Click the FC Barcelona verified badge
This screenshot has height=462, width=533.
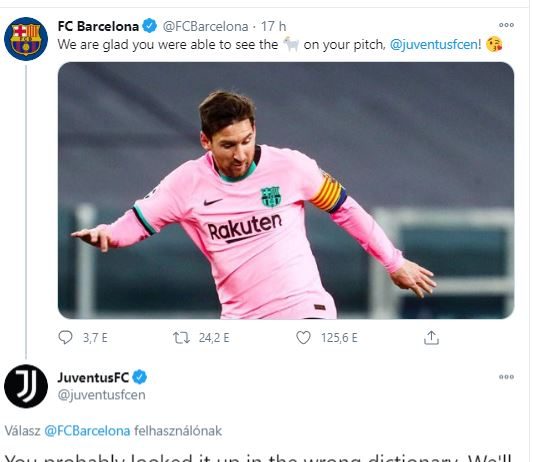pos(150,26)
